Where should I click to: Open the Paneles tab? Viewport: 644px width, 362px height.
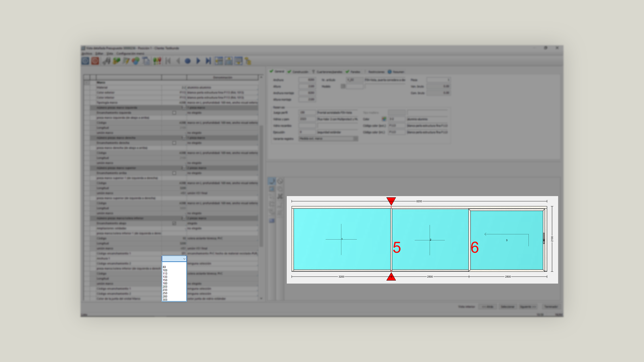tap(353, 72)
